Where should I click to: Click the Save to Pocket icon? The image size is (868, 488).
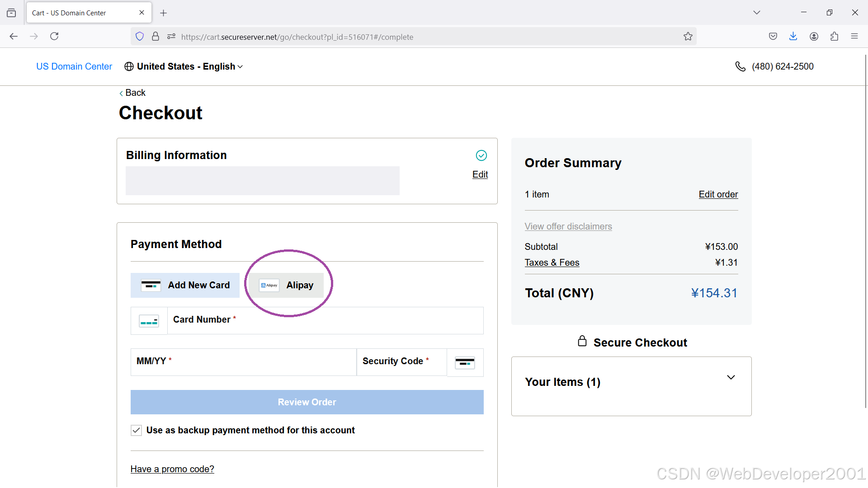tap(773, 37)
